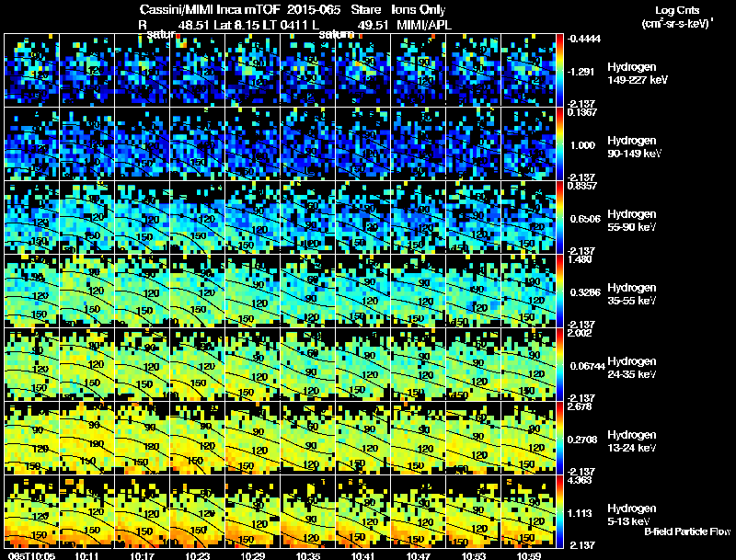Click the '0.2708' colorbar value
Screen dimensions: 736x560
582,440
